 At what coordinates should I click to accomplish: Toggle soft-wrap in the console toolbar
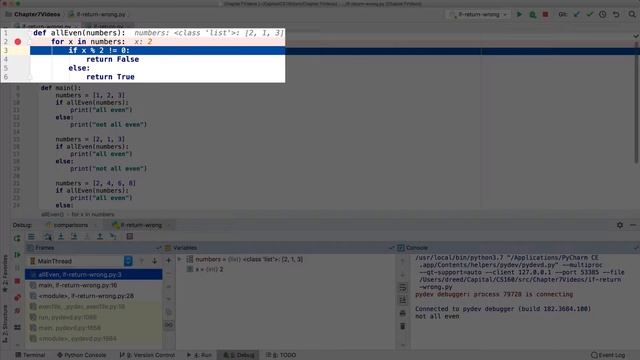point(402,288)
